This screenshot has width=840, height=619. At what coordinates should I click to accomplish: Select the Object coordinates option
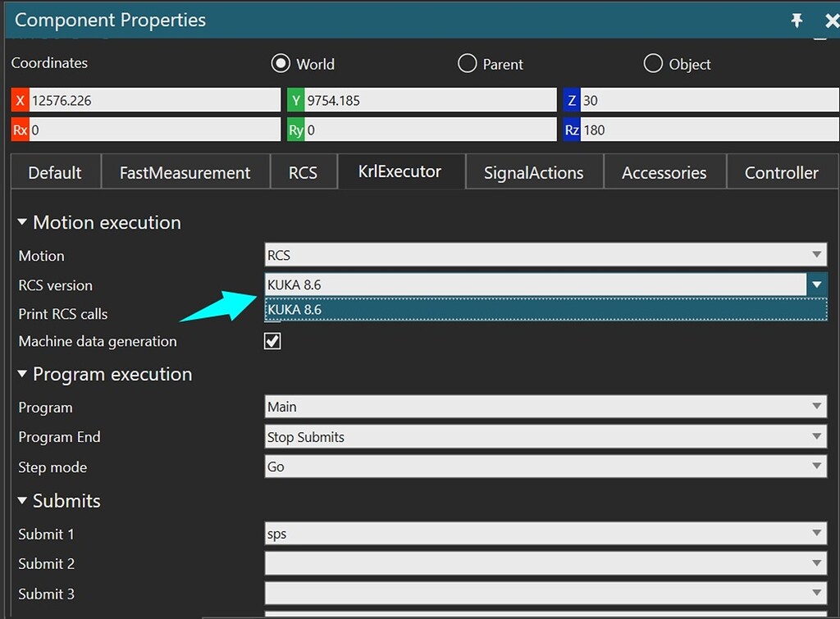pyautogui.click(x=653, y=63)
